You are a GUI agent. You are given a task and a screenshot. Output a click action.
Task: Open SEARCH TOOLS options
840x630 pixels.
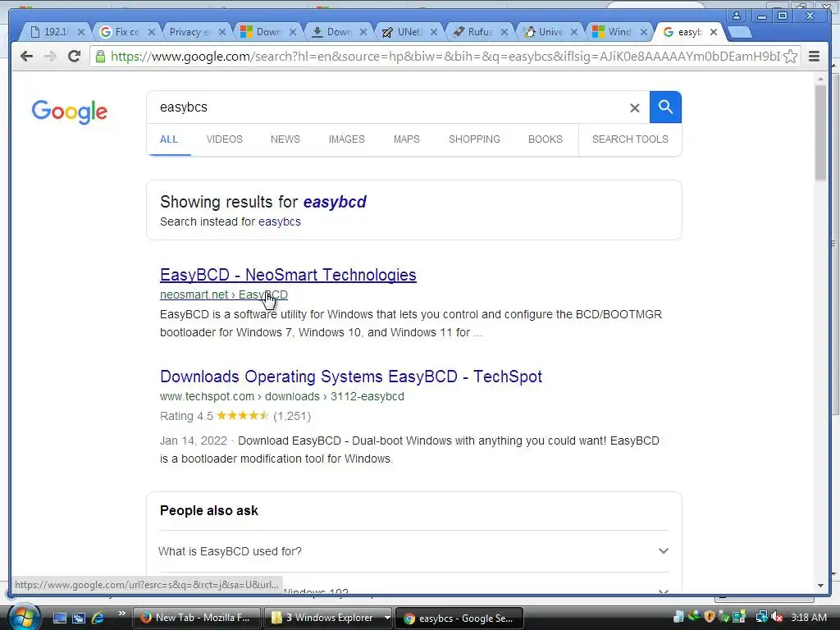[x=630, y=139]
